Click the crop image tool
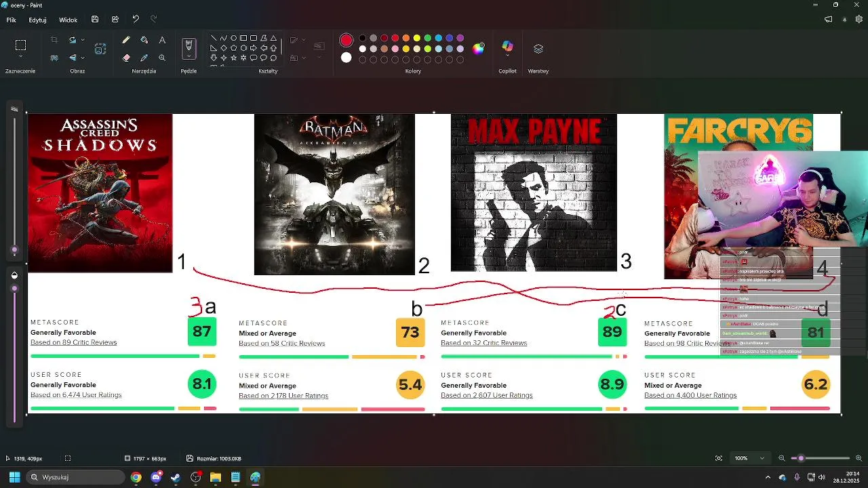This screenshot has width=868, height=488. point(54,40)
